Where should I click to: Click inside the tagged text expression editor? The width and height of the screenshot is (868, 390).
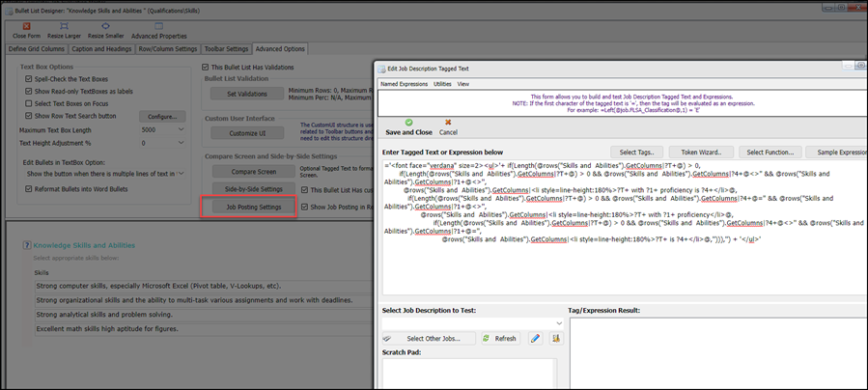pyautogui.click(x=625, y=228)
